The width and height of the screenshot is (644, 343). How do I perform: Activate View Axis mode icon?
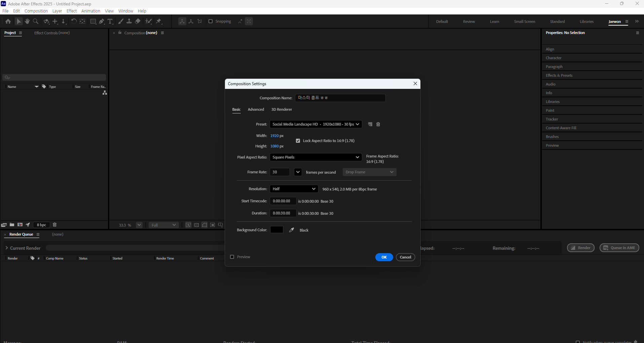coord(200,21)
